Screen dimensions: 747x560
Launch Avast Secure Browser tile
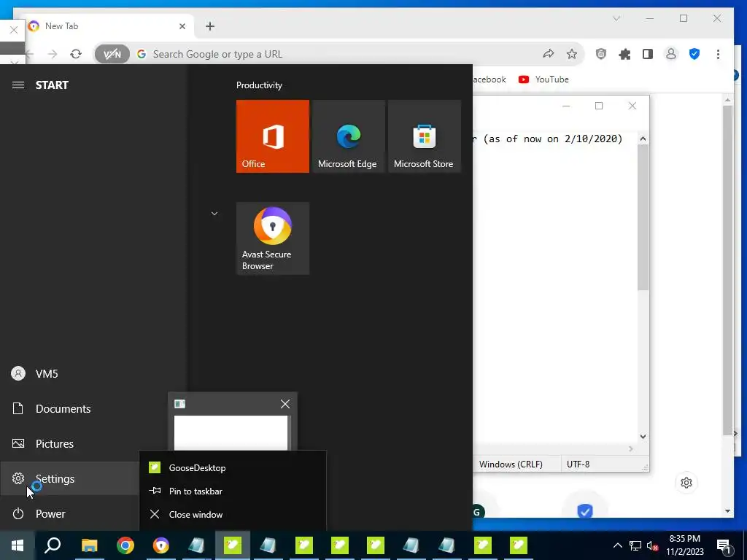[273, 238]
